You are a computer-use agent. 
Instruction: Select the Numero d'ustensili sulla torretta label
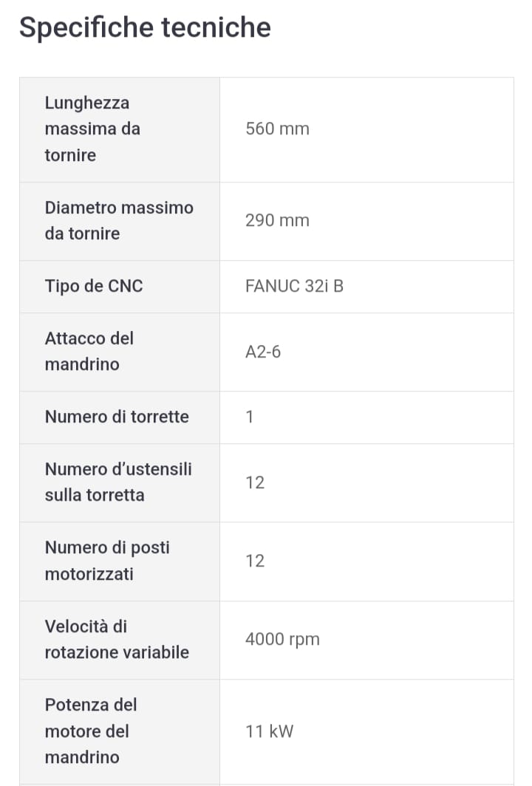click(x=118, y=482)
